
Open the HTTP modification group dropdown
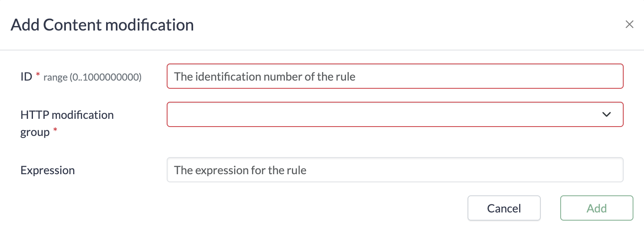(x=394, y=114)
